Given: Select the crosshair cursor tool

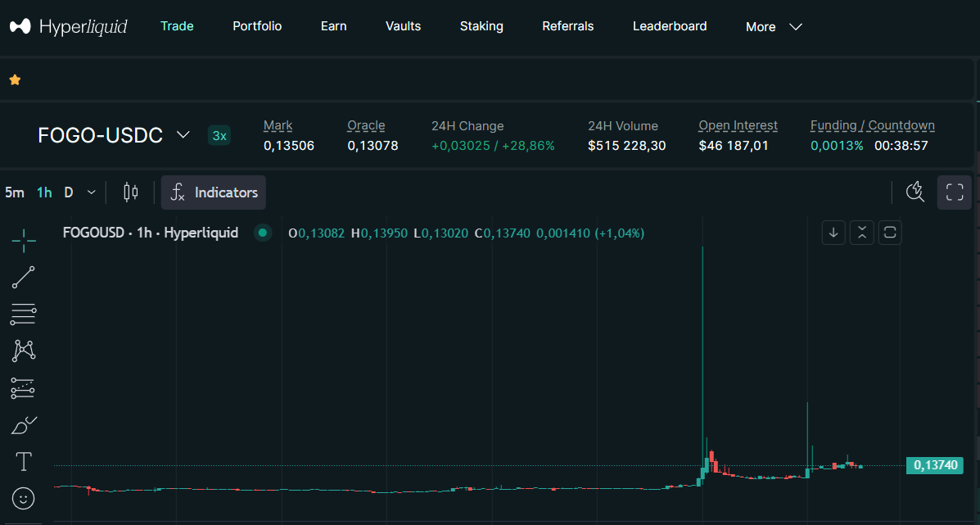Looking at the screenshot, I should [x=24, y=241].
